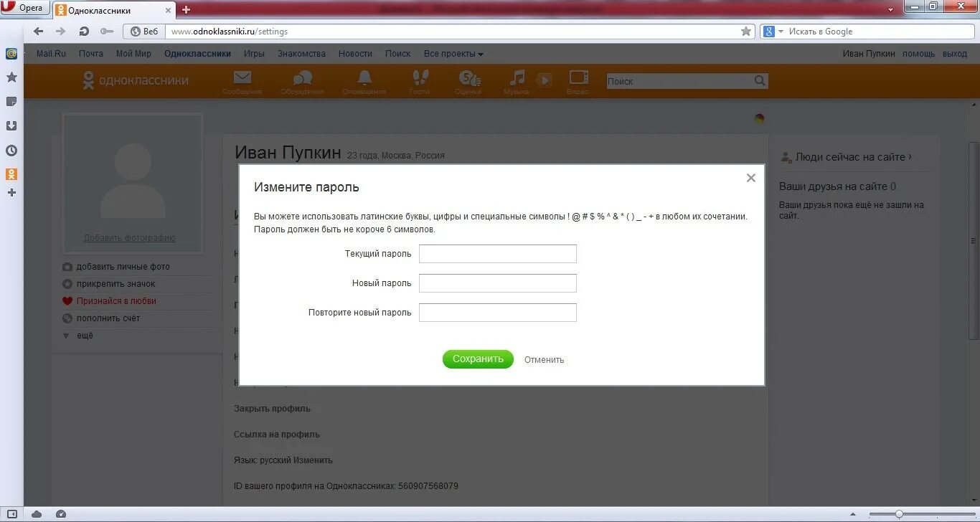The width and height of the screenshot is (980, 522).
Task: Click добавить личные фото
Action: tap(123, 267)
